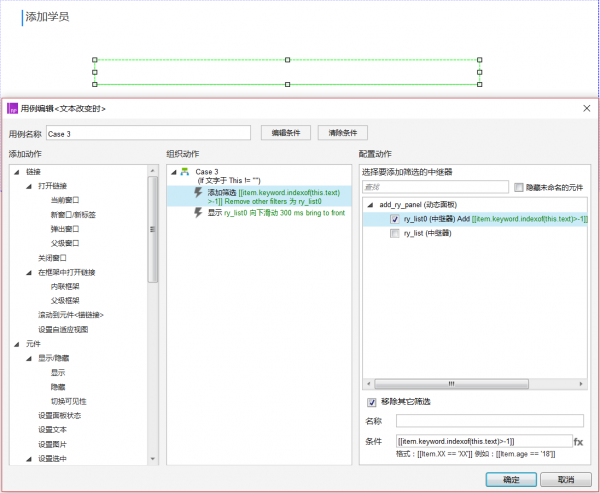
Task: Collapse the 显示/隐藏 subgroup
Action: pyautogui.click(x=29, y=358)
